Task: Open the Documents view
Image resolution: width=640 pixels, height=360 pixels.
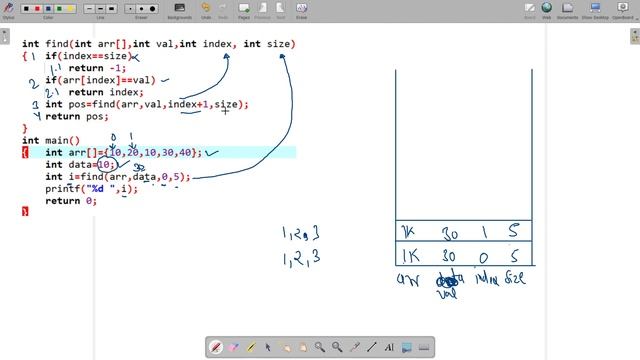Action: coord(567,10)
